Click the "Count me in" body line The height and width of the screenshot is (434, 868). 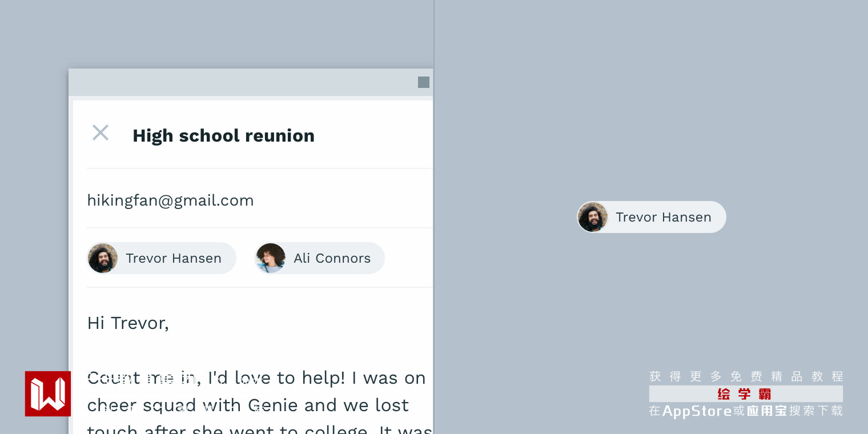coord(256,378)
